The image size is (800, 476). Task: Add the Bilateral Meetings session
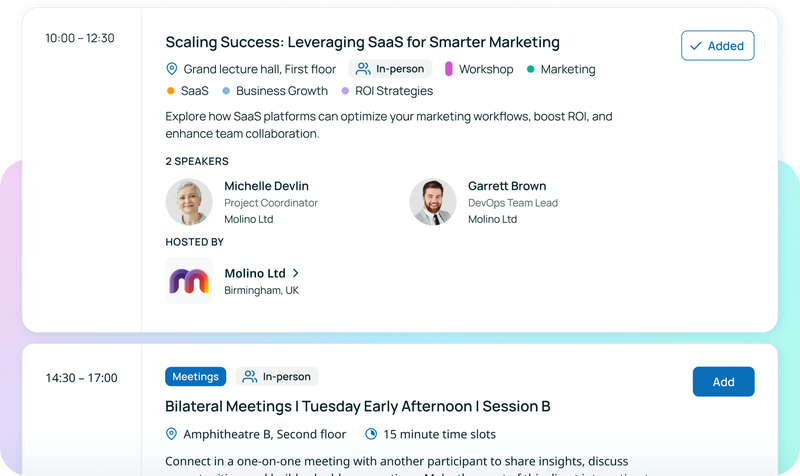pyautogui.click(x=723, y=382)
